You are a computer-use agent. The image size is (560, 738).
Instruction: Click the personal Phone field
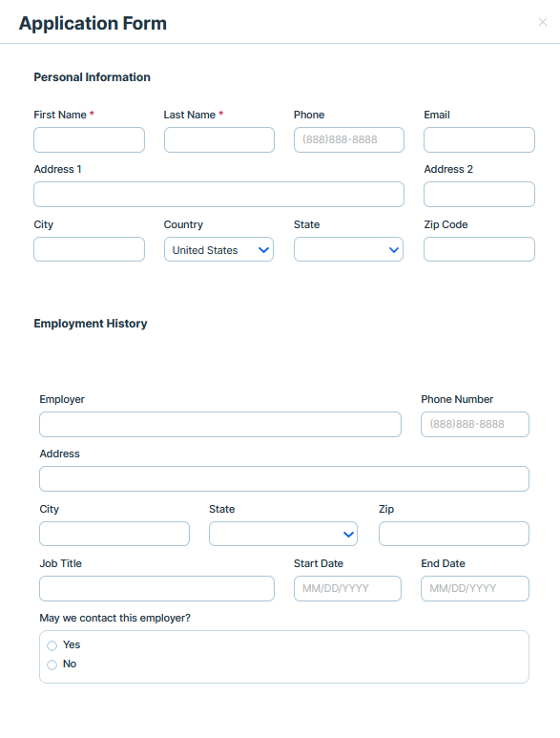[349, 139]
